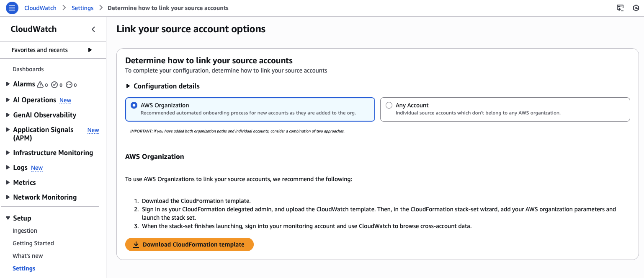This screenshot has width=644, height=278.
Task: Expand the Configuration details section
Action: tap(128, 86)
